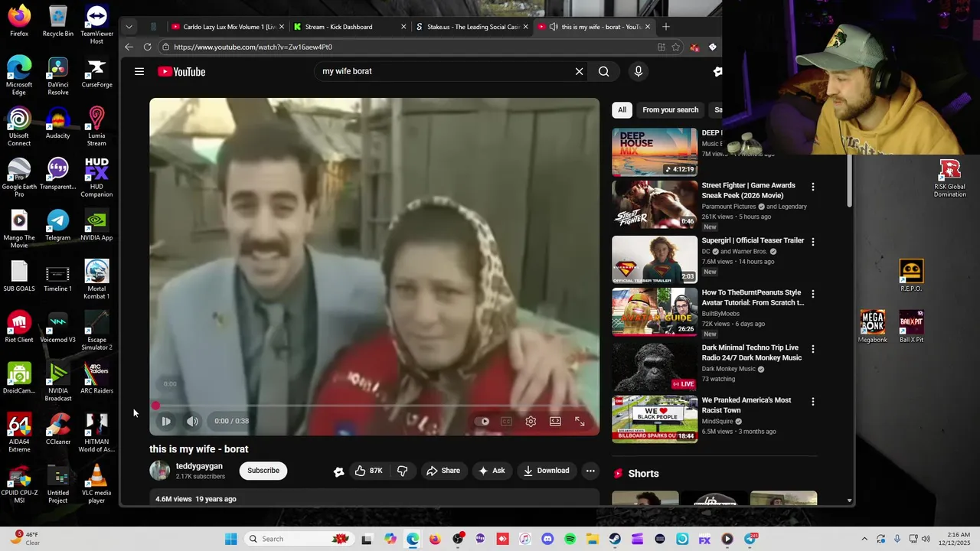Select the RISK Global Domination desktop icon
This screenshot has width=980, height=551.
950,178
